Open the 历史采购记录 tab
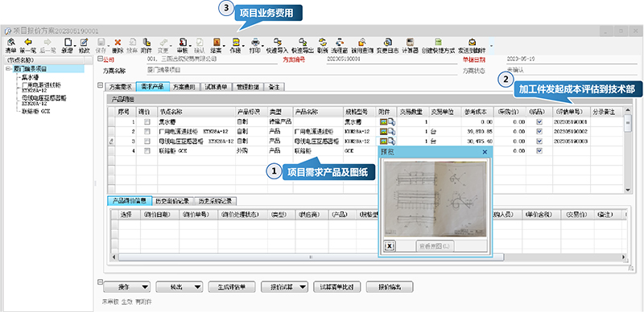 pos(215,201)
